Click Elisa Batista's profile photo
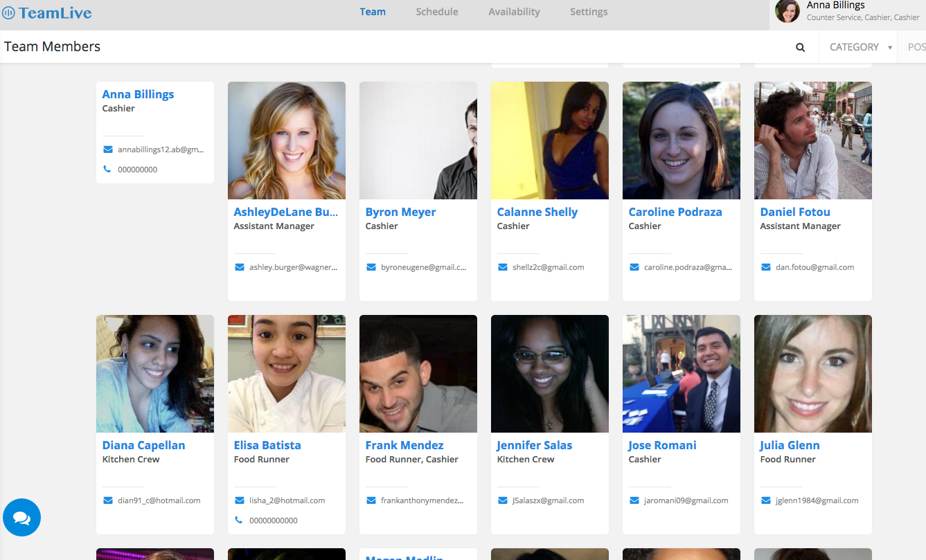Viewport: 926px width, 560px height. 287,374
